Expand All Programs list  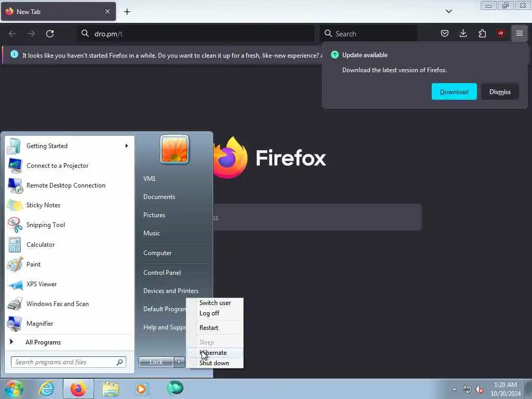coord(70,342)
